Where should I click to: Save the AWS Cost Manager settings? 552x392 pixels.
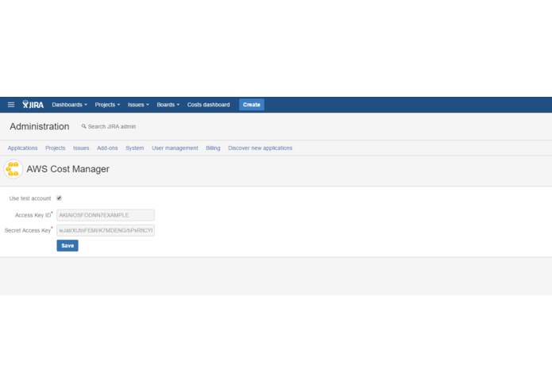68,246
